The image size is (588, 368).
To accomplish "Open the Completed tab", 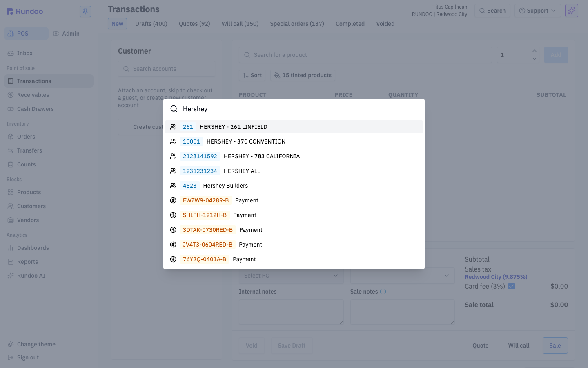I will pos(350,24).
